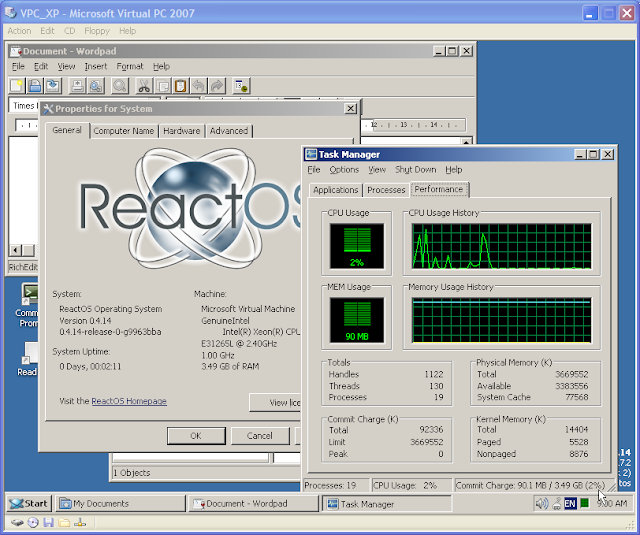Click the network adapter icon in Virtual PC status bar

click(x=80, y=522)
